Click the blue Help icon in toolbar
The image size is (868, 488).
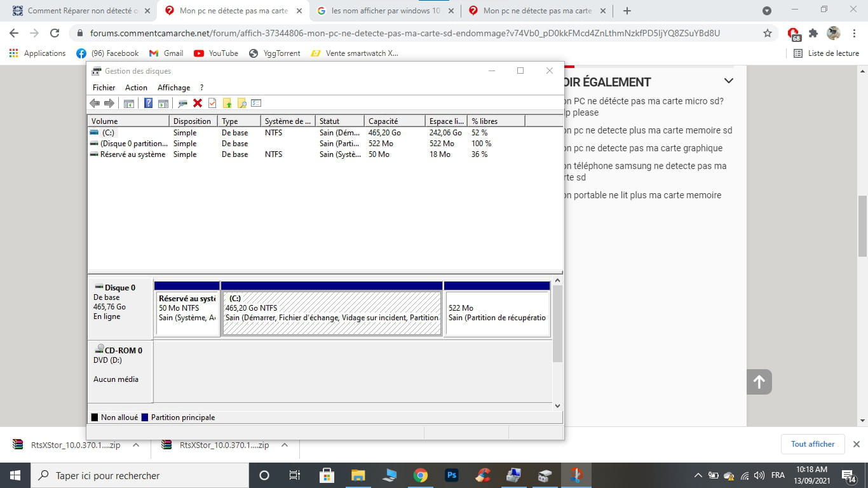(x=148, y=103)
